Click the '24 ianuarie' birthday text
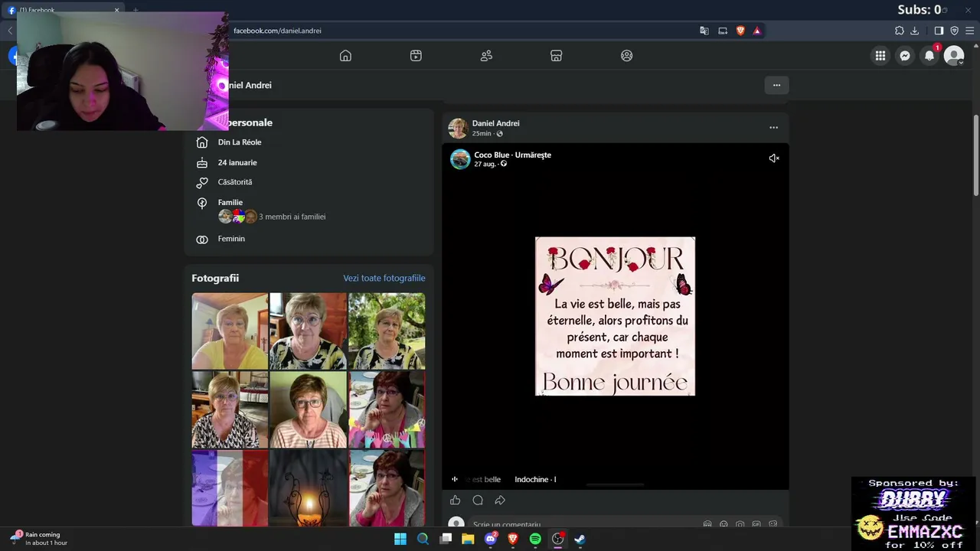The height and width of the screenshot is (551, 980). point(237,162)
